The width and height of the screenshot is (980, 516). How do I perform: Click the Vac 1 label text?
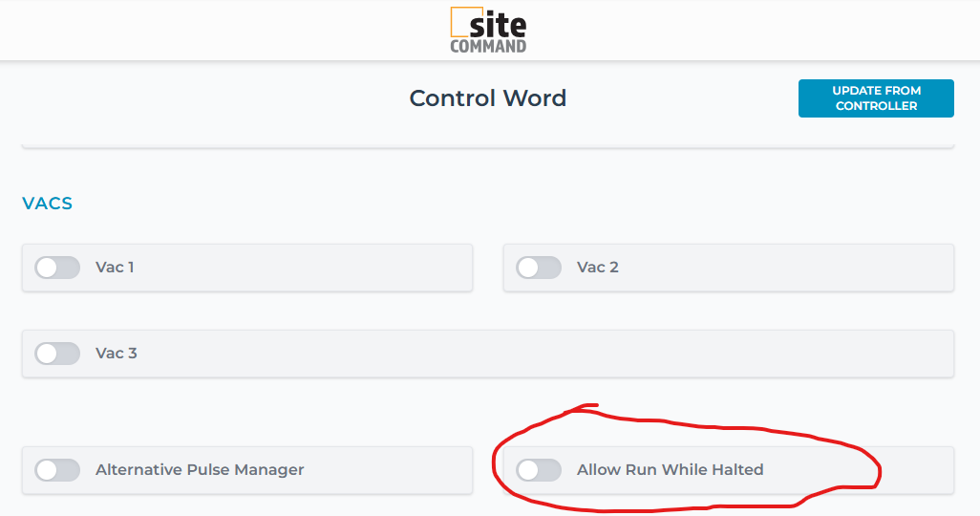point(115,268)
